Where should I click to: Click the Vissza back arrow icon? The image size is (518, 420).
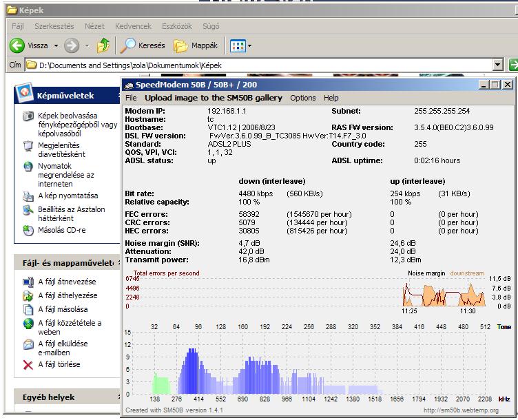tap(17, 45)
